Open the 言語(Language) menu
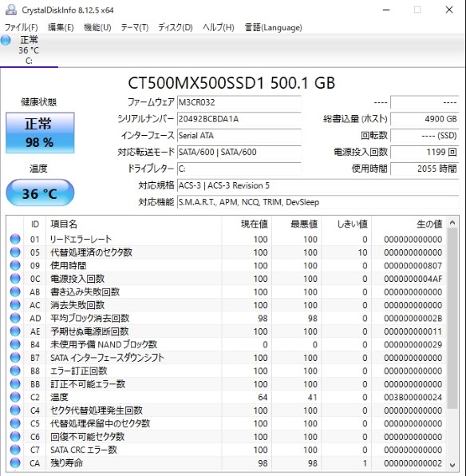Image resolution: width=466 pixels, height=476 pixels. 274,27
